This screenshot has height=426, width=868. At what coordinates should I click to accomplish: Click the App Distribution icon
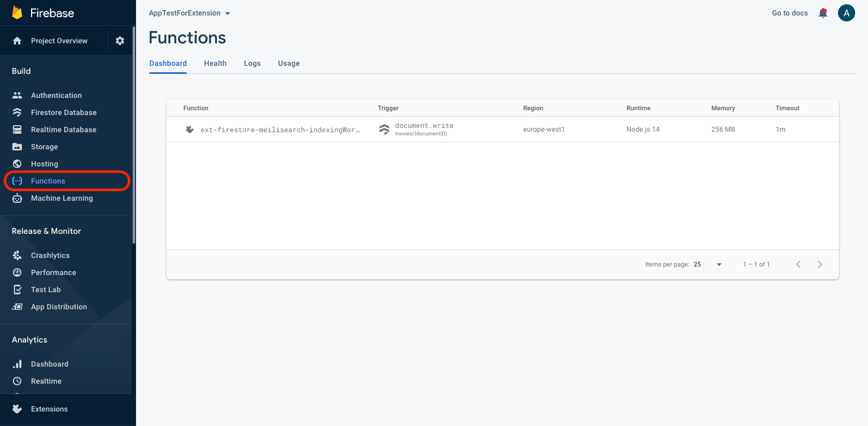click(17, 307)
